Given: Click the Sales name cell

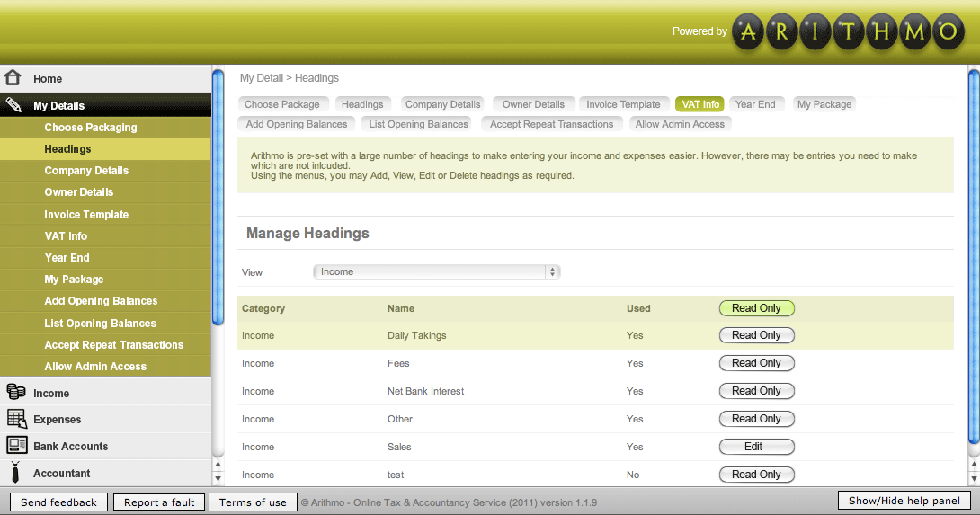Looking at the screenshot, I should 399,447.
